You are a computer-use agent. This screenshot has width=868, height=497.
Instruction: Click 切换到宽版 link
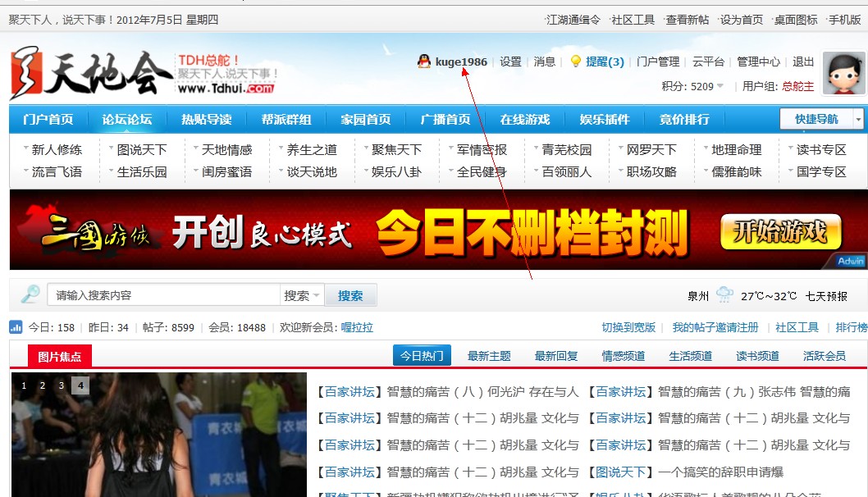pyautogui.click(x=628, y=328)
